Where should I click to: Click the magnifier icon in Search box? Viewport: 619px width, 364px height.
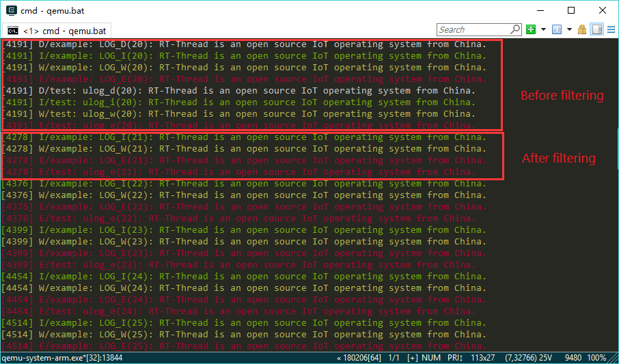(515, 29)
